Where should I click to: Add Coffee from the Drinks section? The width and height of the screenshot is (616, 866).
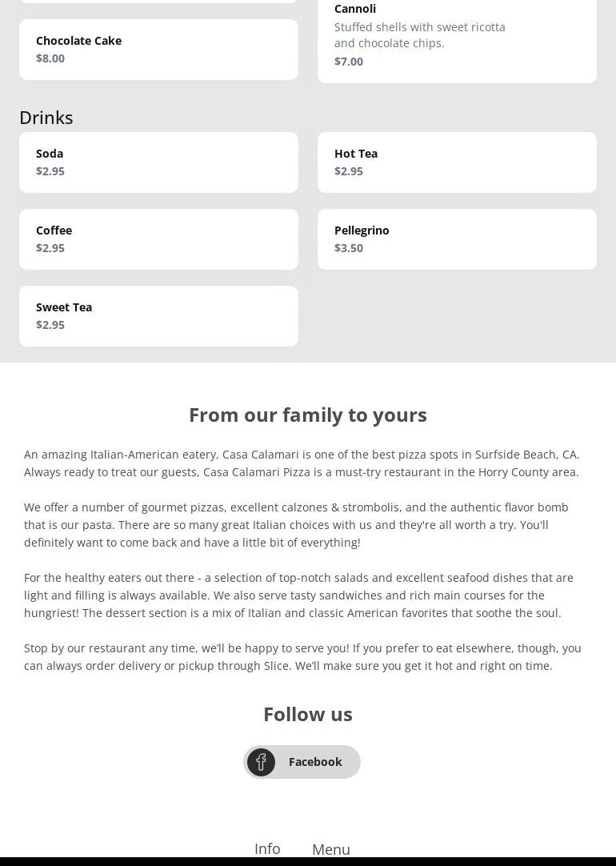(158, 239)
